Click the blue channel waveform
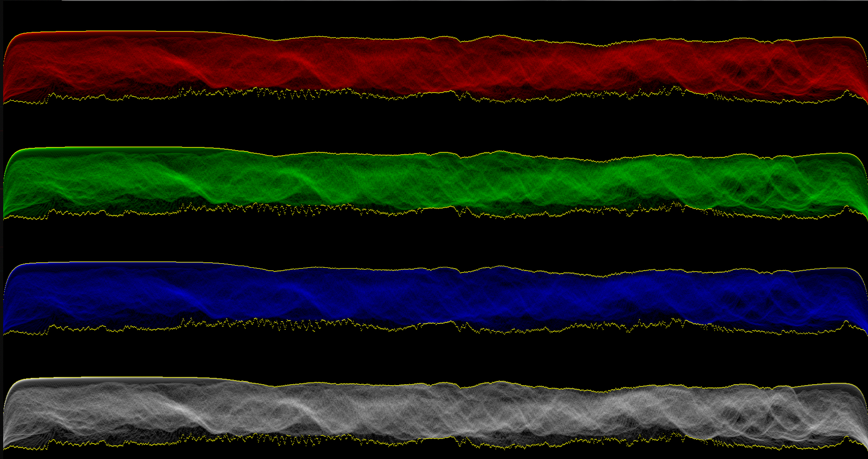868x459 pixels. click(x=434, y=297)
